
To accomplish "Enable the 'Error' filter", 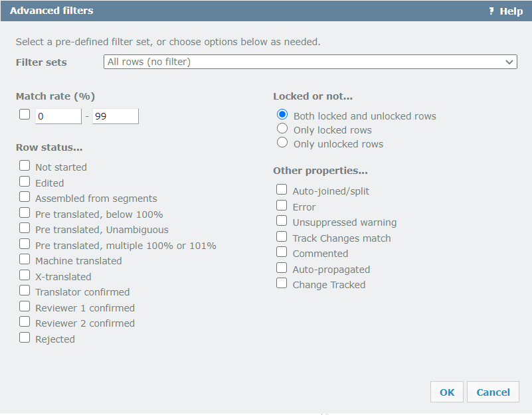I will tap(282, 205).
